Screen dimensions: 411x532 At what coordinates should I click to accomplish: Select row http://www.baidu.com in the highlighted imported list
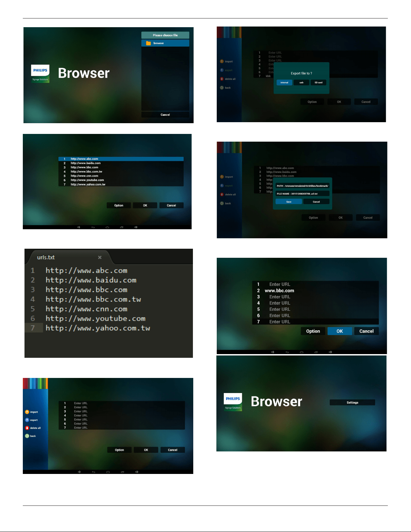click(x=121, y=163)
